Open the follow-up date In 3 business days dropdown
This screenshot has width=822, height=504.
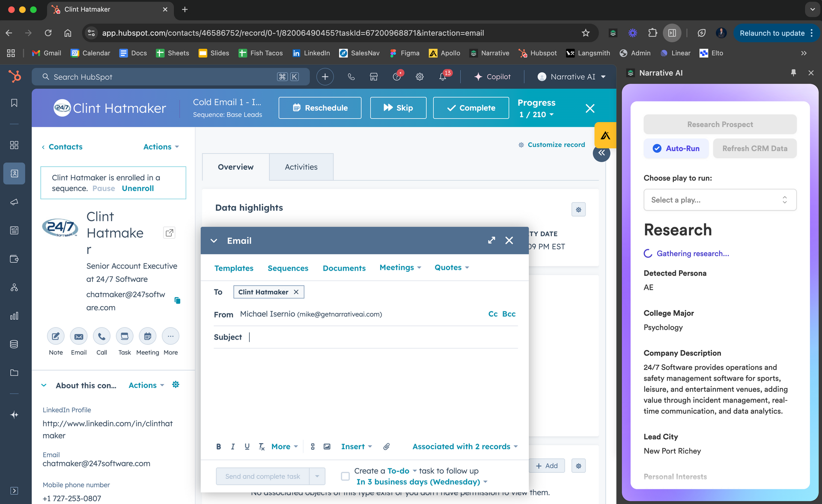[x=422, y=482]
